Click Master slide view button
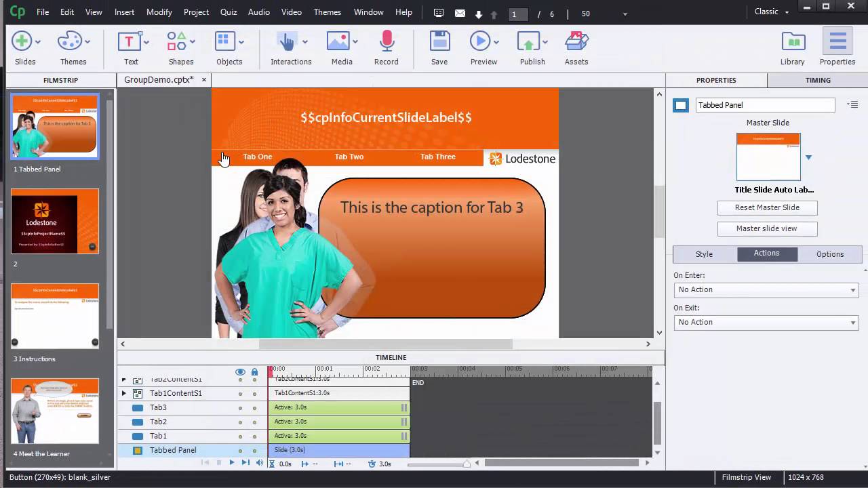 [767, 228]
